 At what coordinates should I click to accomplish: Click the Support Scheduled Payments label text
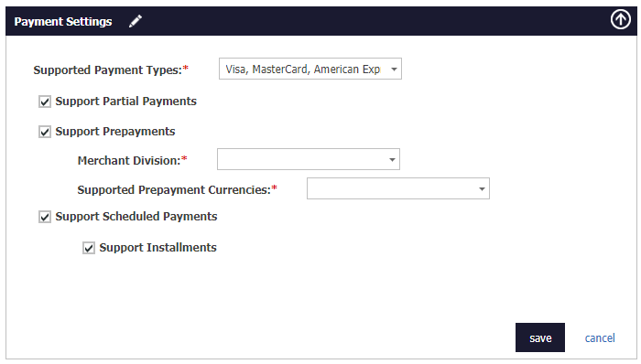136,216
